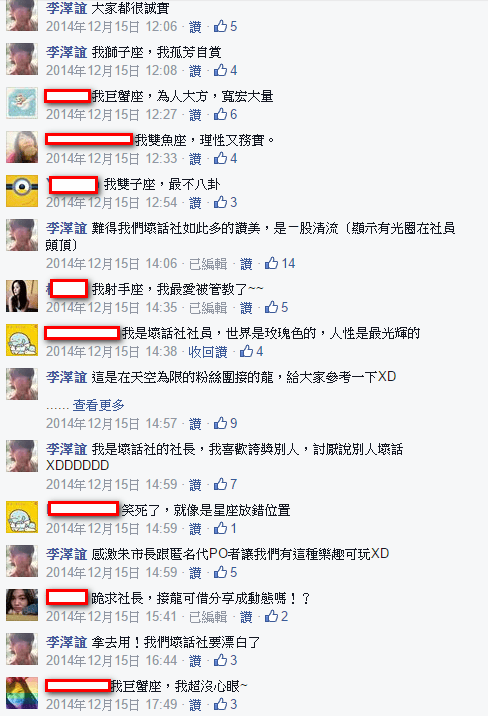
Task: Like the 雙魚座 comment at 12:33
Action: tap(195, 159)
